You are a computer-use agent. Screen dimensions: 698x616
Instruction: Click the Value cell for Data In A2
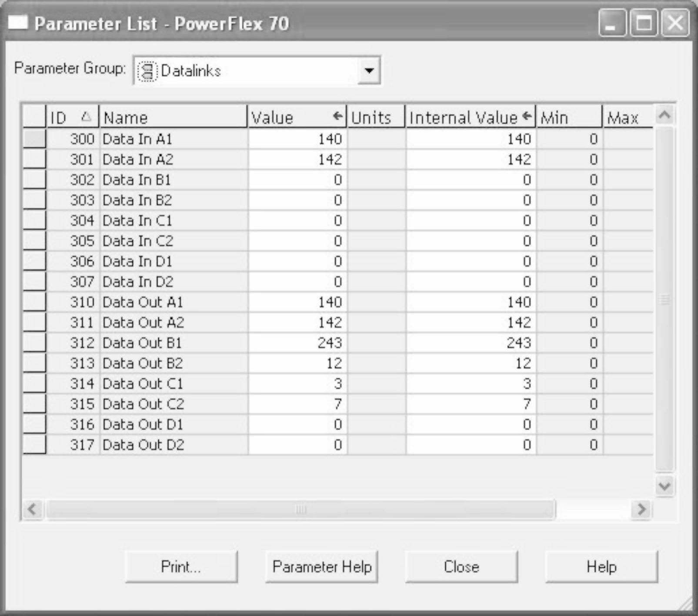tap(297, 160)
